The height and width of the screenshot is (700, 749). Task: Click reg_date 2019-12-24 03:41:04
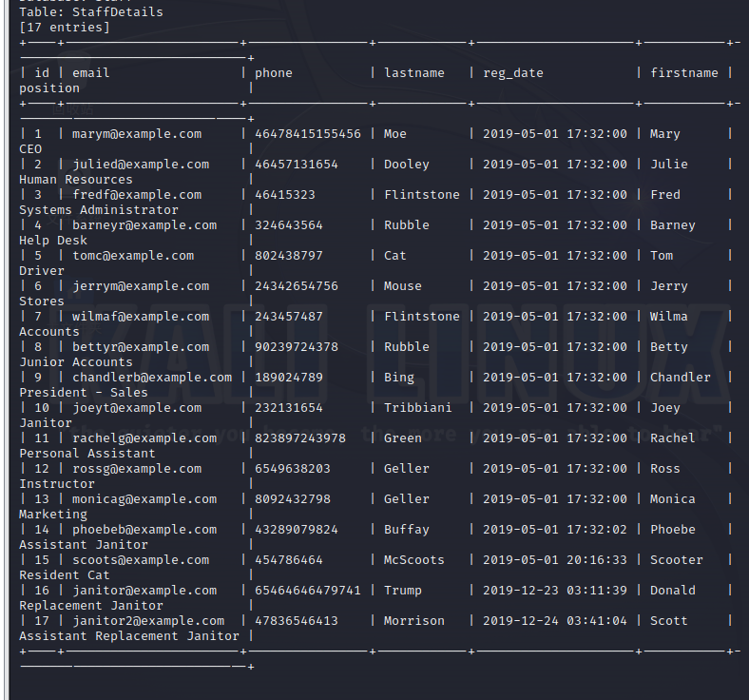pyautogui.click(x=554, y=621)
